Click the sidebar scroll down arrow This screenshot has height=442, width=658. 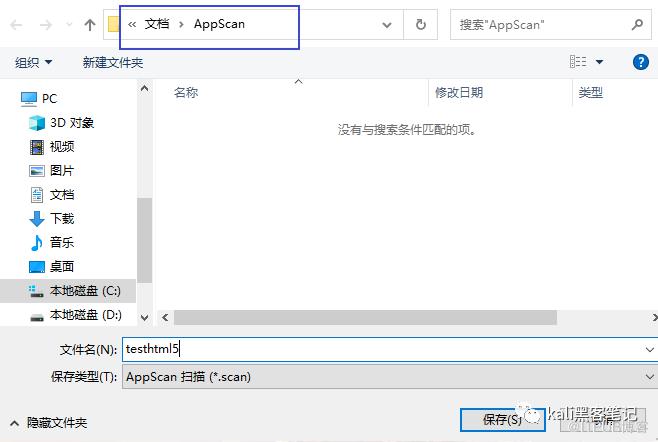tap(144, 318)
